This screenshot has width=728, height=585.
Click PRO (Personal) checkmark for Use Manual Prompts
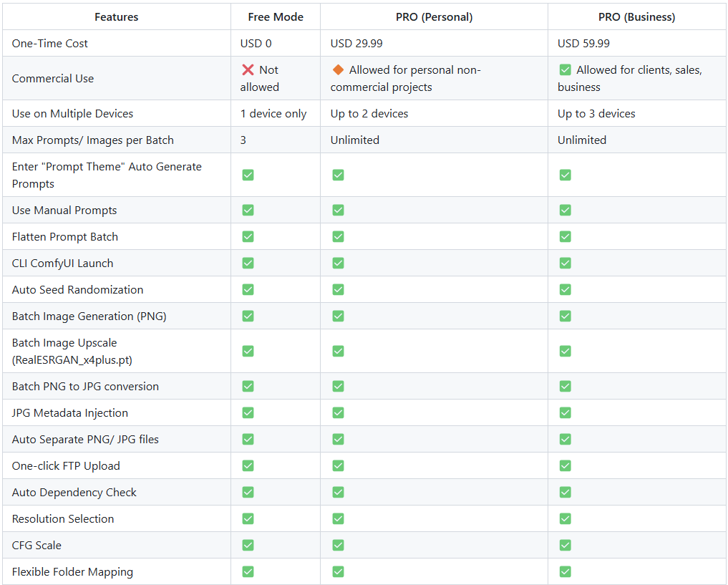[338, 211]
